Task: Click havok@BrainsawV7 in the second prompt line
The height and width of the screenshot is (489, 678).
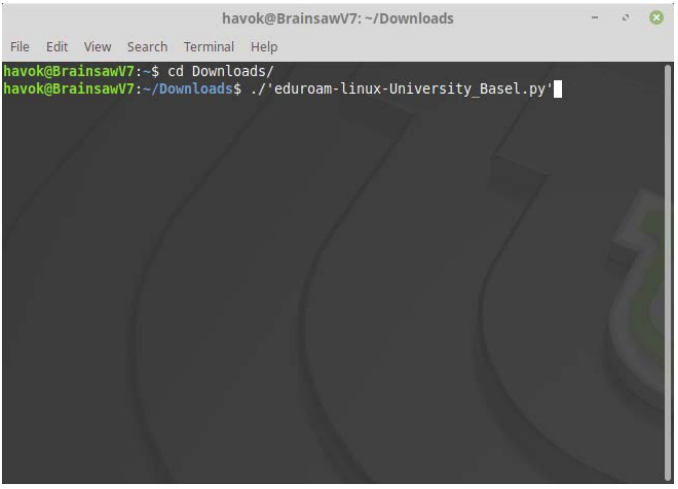Action: (67, 90)
